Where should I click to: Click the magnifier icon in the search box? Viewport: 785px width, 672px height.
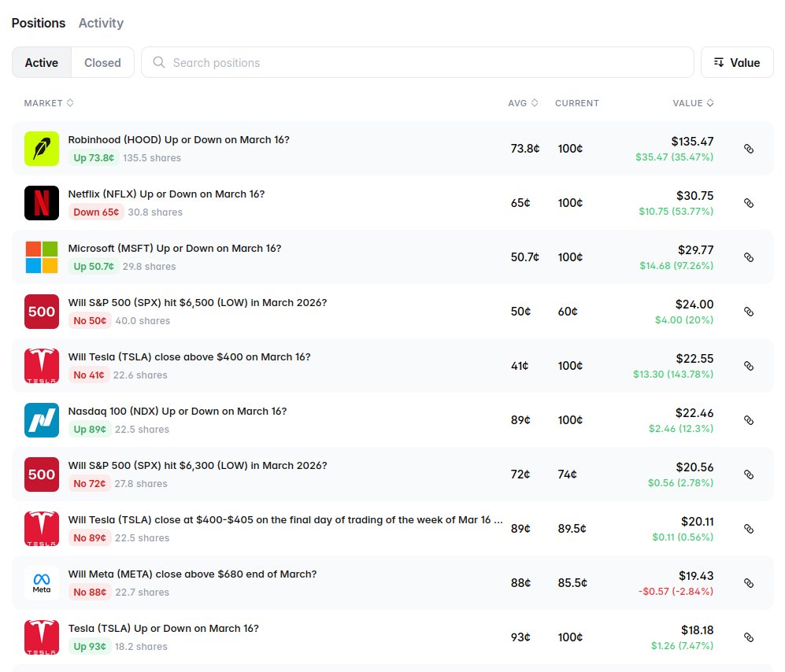[x=159, y=62]
